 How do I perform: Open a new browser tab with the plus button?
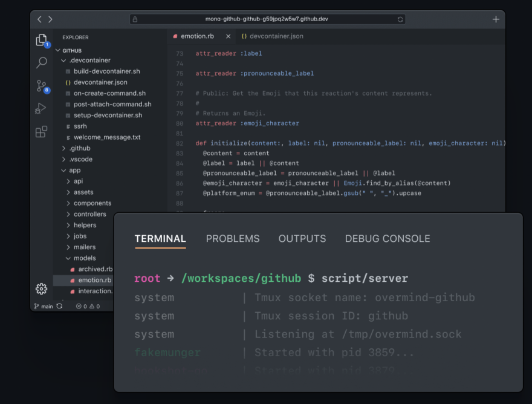point(495,19)
